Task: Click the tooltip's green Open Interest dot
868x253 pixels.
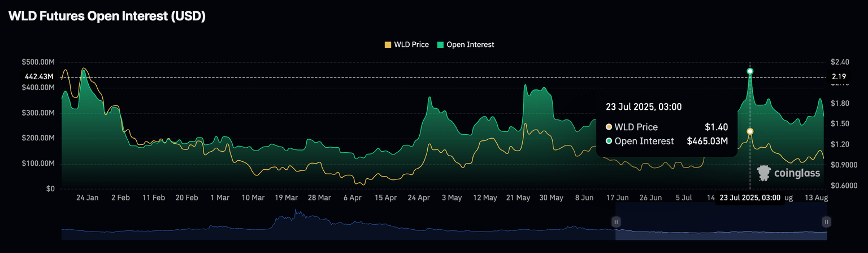Action: pos(609,141)
